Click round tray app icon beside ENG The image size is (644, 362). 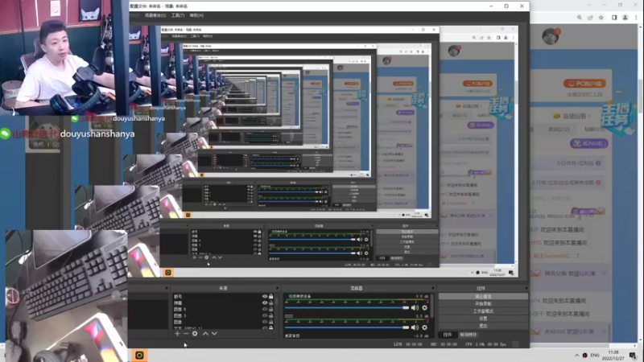[585, 356]
